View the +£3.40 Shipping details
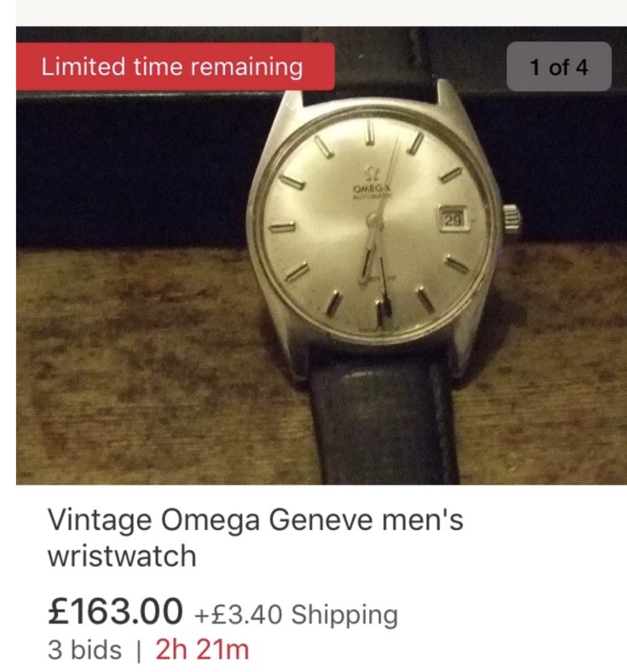The height and width of the screenshot is (672, 627). 296,614
